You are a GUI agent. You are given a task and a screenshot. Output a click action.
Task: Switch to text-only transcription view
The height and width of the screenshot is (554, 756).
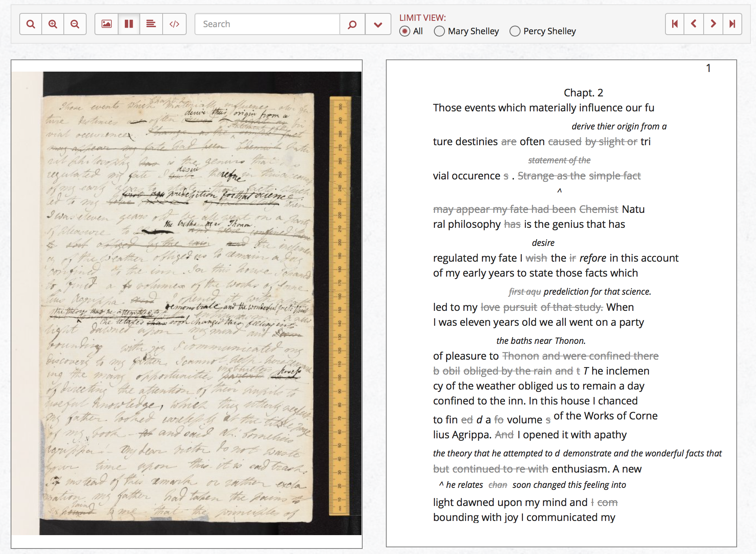(151, 24)
